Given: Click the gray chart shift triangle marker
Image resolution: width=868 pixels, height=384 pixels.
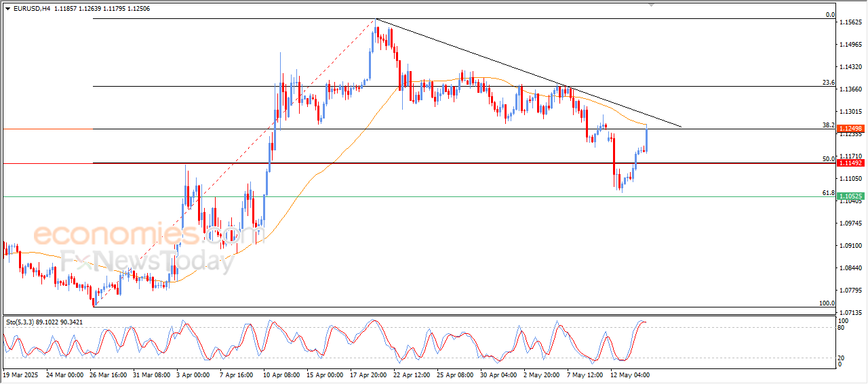Looking at the screenshot, I should coord(652,4).
